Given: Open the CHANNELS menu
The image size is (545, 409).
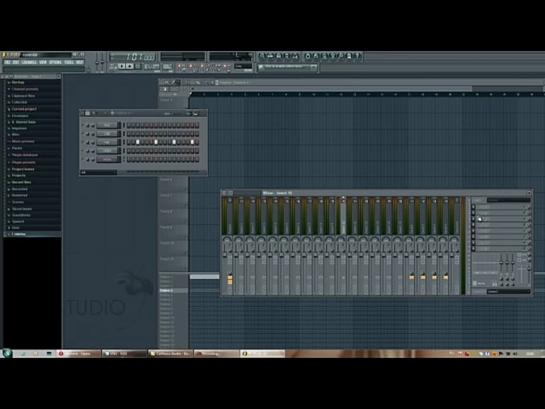Looking at the screenshot, I should (x=29, y=63).
